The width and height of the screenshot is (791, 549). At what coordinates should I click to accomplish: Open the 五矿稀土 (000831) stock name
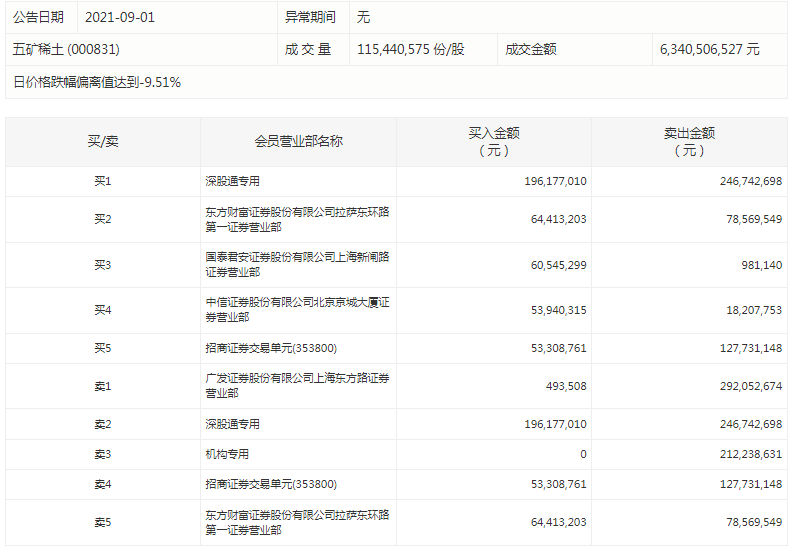(66, 49)
